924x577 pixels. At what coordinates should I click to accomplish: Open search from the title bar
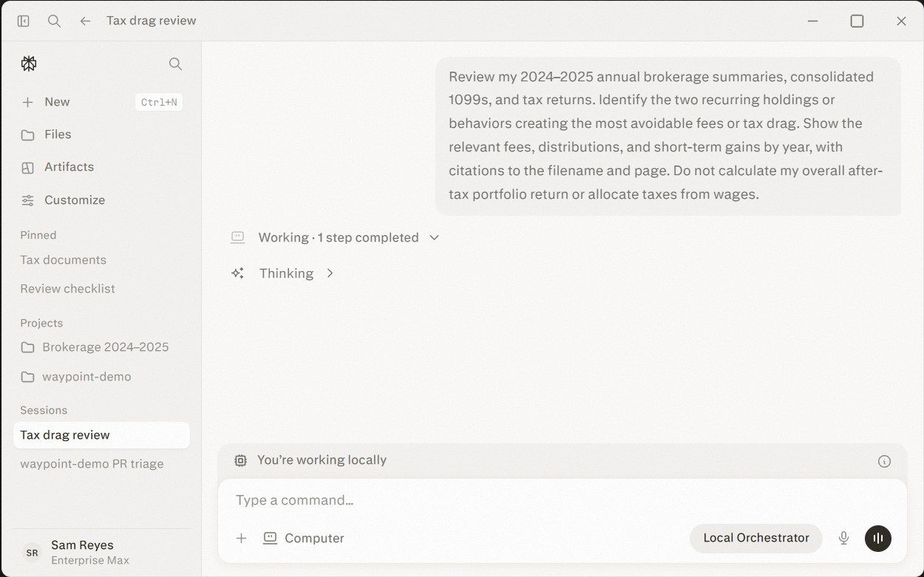[x=54, y=21]
